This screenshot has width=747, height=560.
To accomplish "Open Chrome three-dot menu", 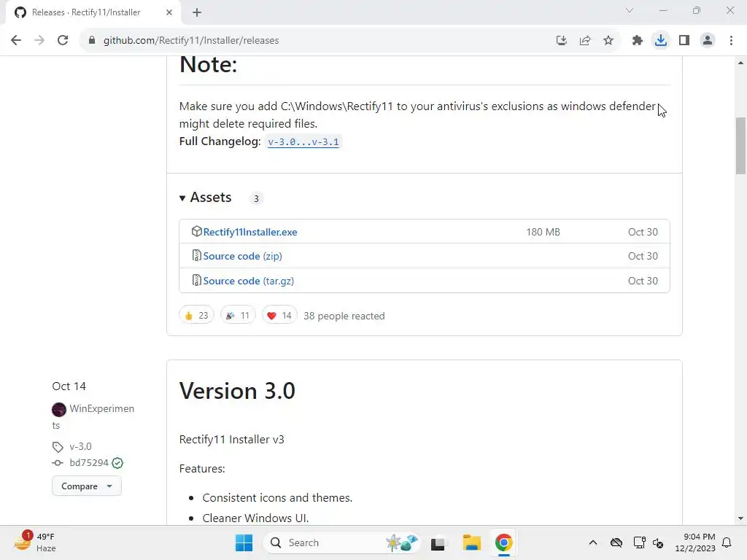I will click(x=731, y=41).
